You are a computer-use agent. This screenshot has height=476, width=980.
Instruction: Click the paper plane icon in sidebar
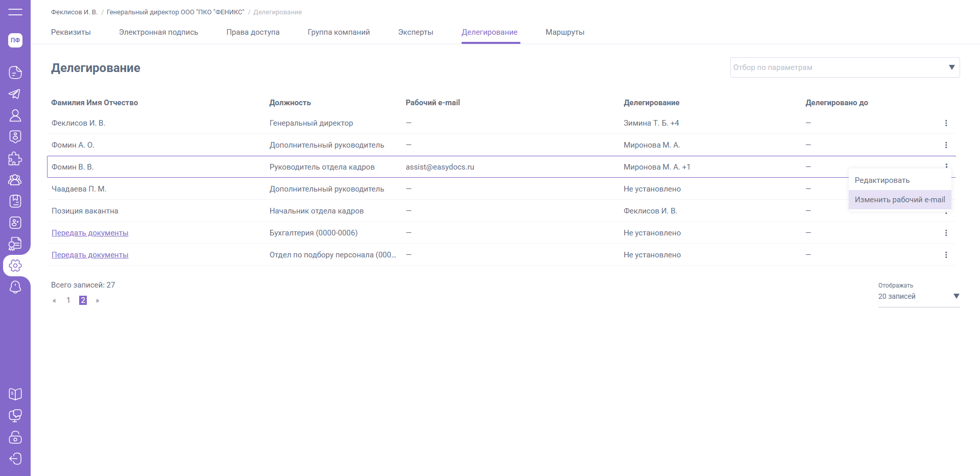click(x=15, y=94)
